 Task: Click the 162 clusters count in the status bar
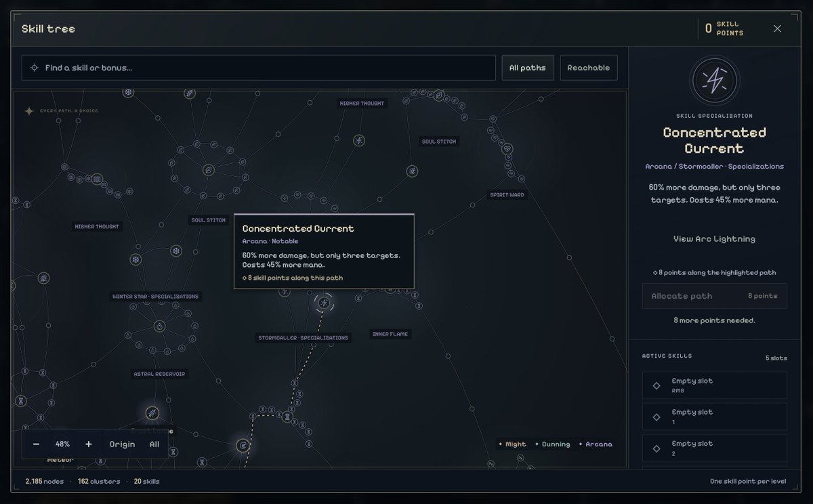click(99, 482)
